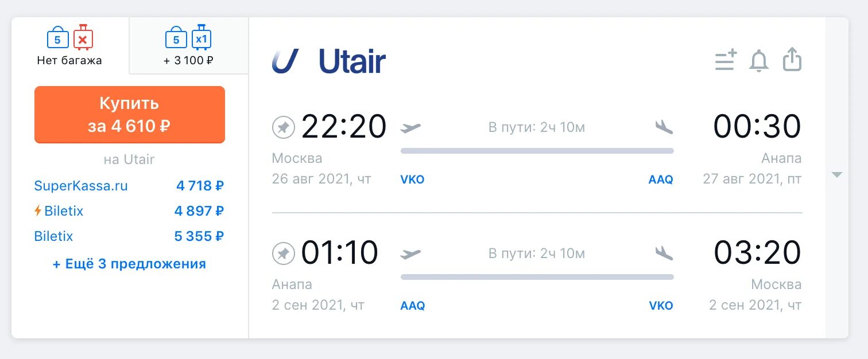The width and height of the screenshot is (868, 359).
Task: Open the SuperKassa.ru offer link
Action: point(81,186)
